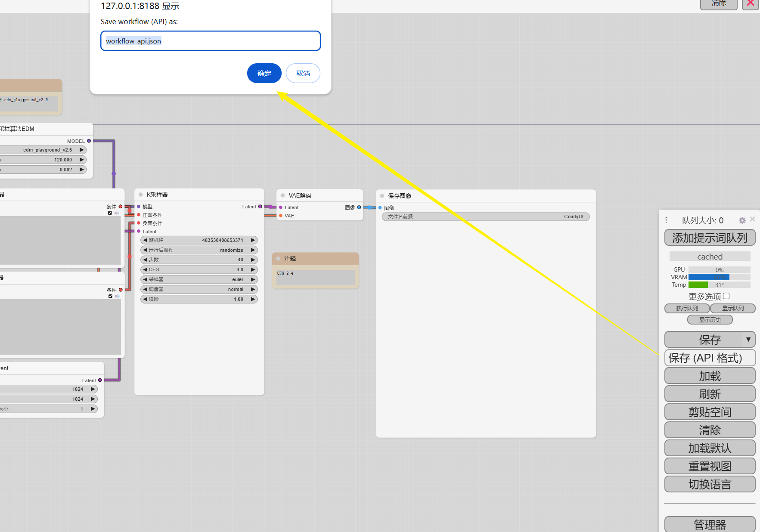Open the 管理器 manager
760x532 pixels.
pos(710,525)
